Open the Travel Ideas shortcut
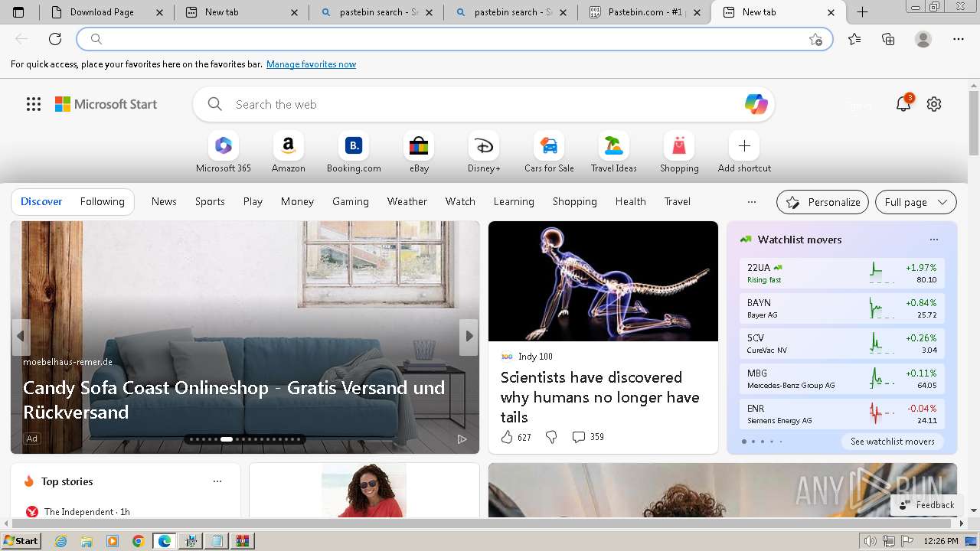The image size is (980, 551). (613, 152)
